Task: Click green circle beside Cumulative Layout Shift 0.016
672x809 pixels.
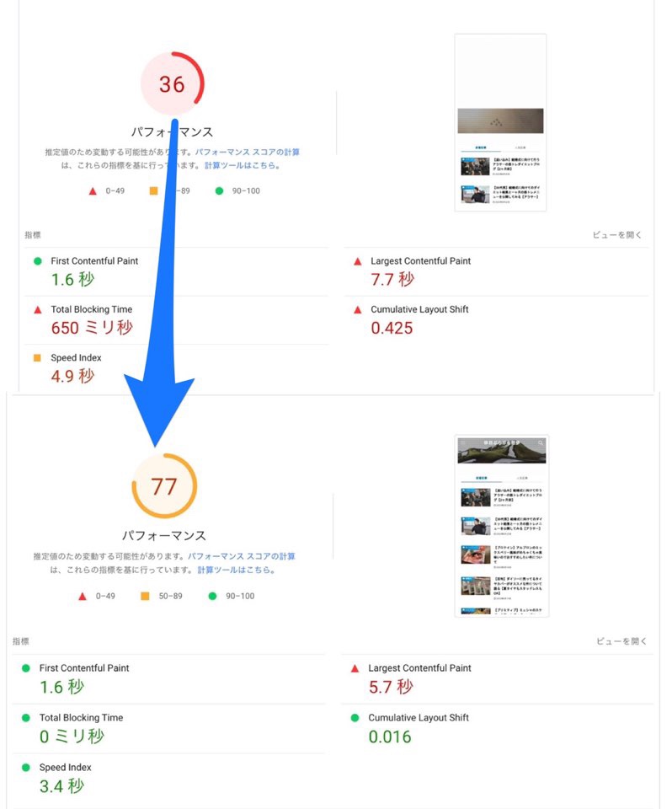Action: click(x=355, y=718)
